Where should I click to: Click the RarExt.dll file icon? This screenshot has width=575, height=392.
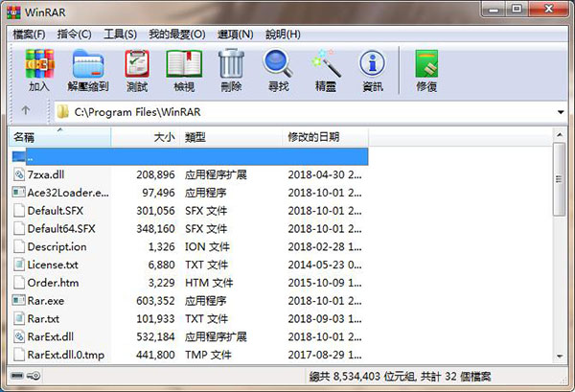click(19, 336)
